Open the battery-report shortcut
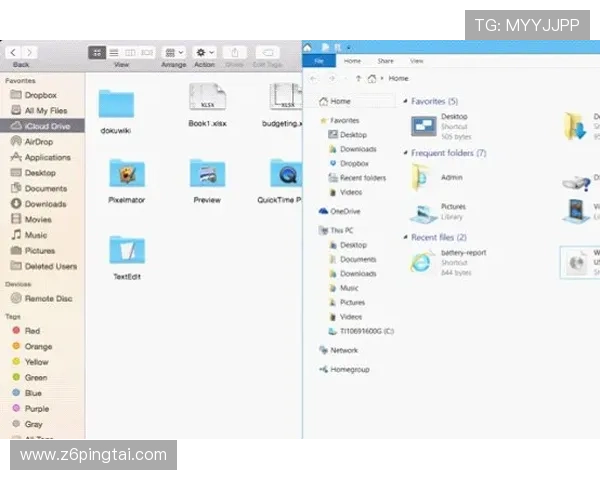 [x=421, y=261]
